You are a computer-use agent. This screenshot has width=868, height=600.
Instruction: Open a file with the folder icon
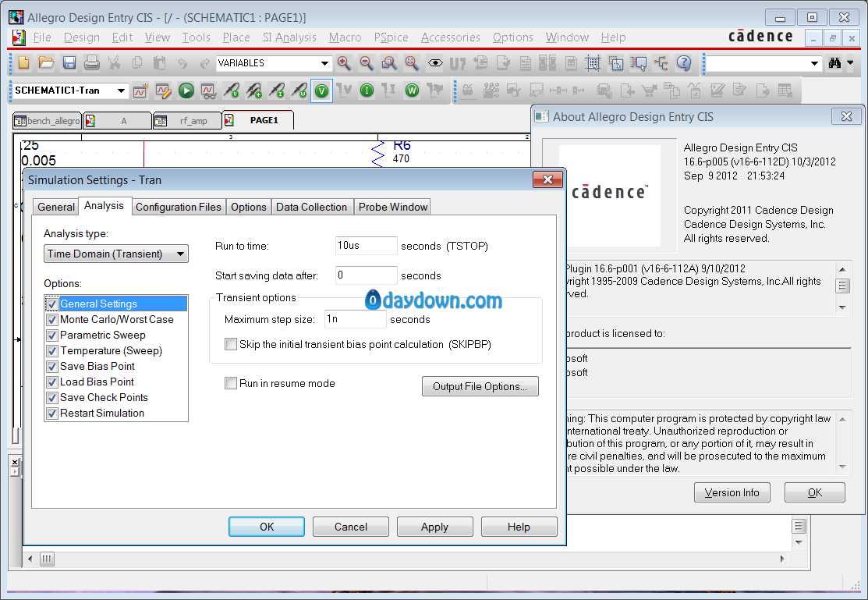pyautogui.click(x=46, y=63)
